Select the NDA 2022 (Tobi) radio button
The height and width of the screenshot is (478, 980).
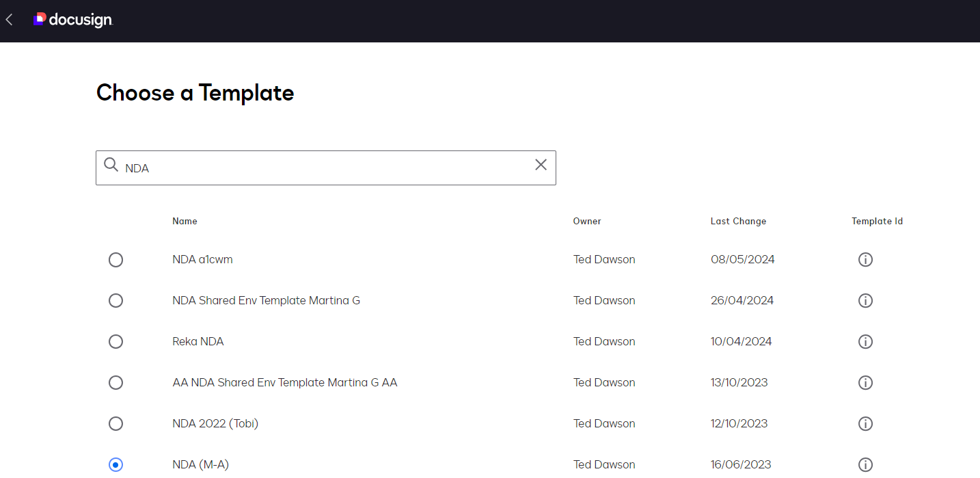(115, 423)
